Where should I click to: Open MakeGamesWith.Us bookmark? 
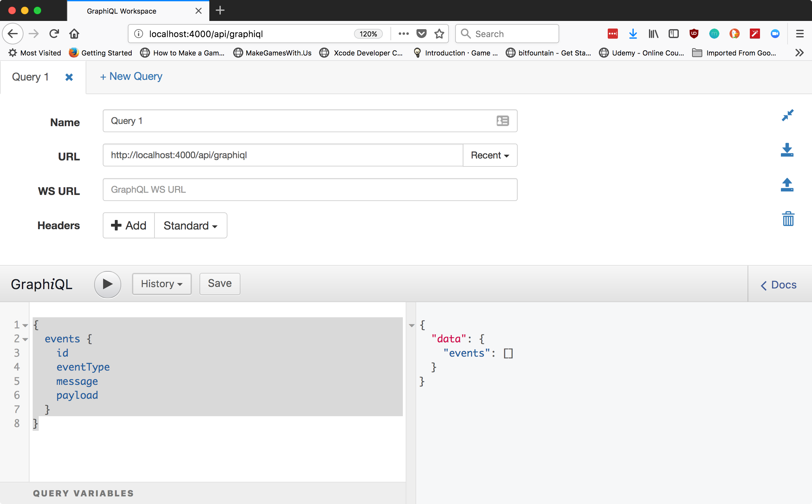272,53
